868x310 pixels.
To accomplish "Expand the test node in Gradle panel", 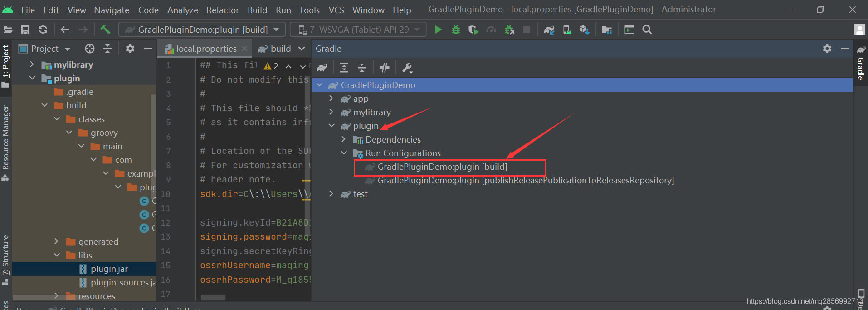I will [x=331, y=194].
